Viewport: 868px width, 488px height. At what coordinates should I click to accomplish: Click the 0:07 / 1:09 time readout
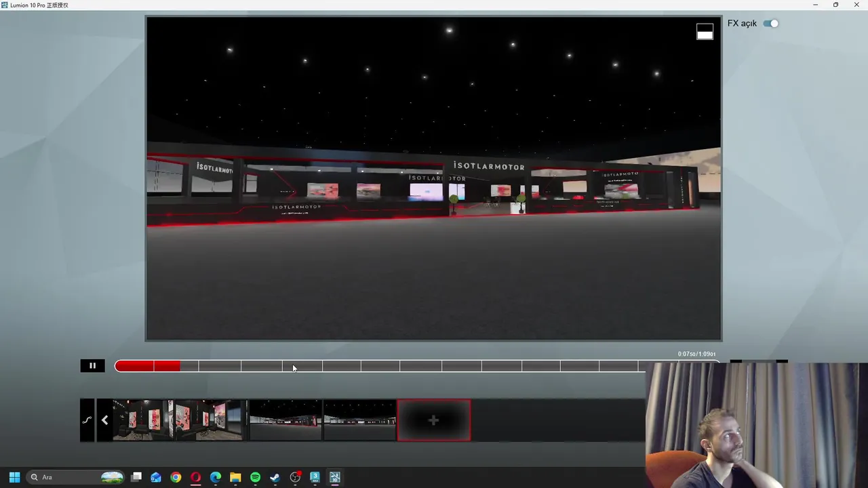(x=696, y=354)
